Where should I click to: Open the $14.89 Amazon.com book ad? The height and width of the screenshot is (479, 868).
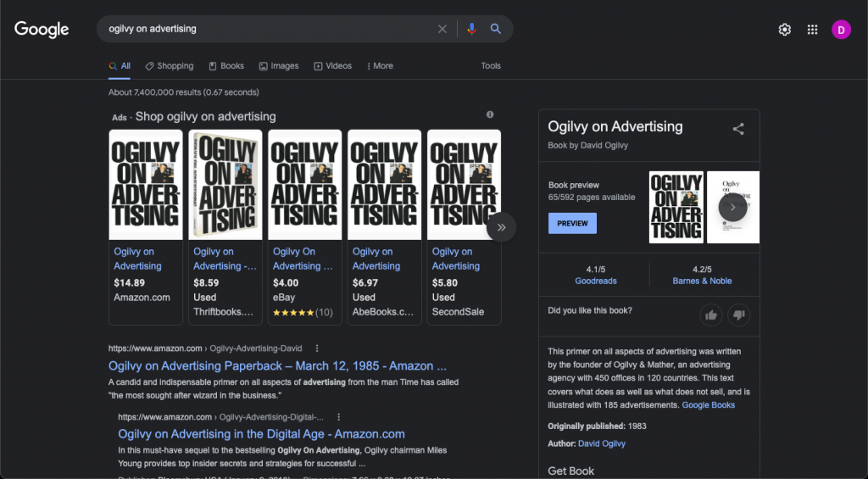point(146,227)
